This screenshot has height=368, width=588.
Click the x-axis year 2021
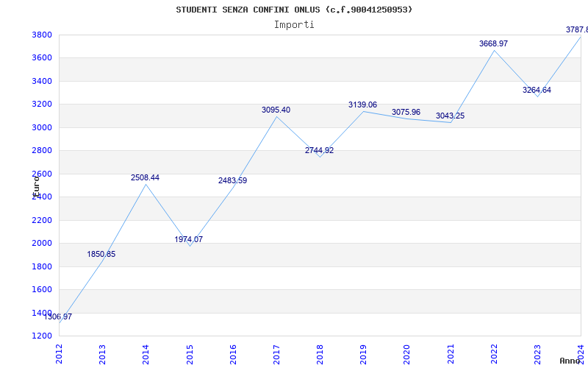pyautogui.click(x=451, y=354)
